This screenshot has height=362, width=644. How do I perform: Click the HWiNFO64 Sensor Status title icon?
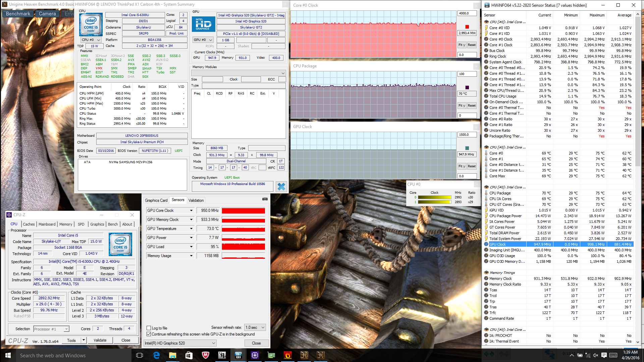487,5
